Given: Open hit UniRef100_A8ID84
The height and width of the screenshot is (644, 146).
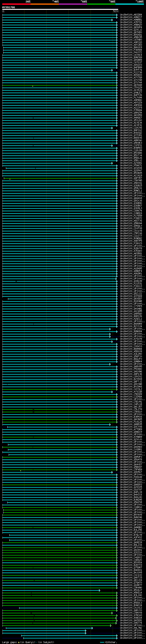Looking at the screenshot, I should click(131, 15).
